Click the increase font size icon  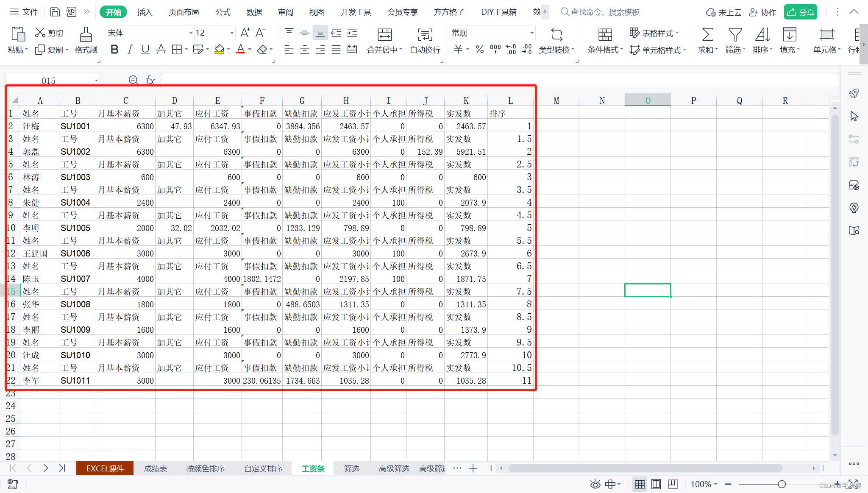pyautogui.click(x=245, y=33)
